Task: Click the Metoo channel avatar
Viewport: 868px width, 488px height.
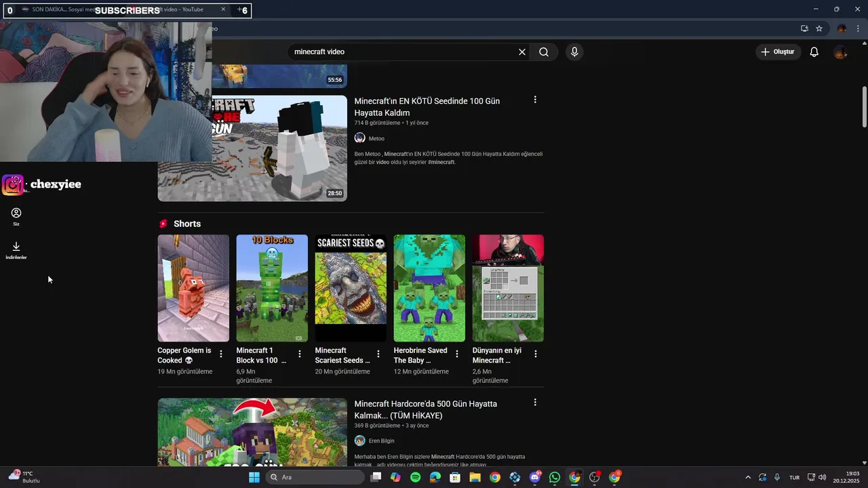Action: (x=360, y=138)
